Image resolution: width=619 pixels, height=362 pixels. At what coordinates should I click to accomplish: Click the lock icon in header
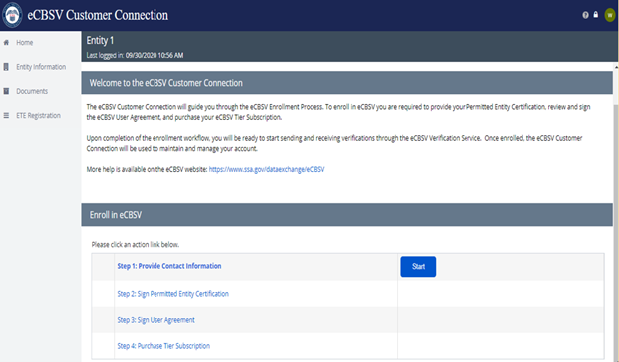(596, 15)
